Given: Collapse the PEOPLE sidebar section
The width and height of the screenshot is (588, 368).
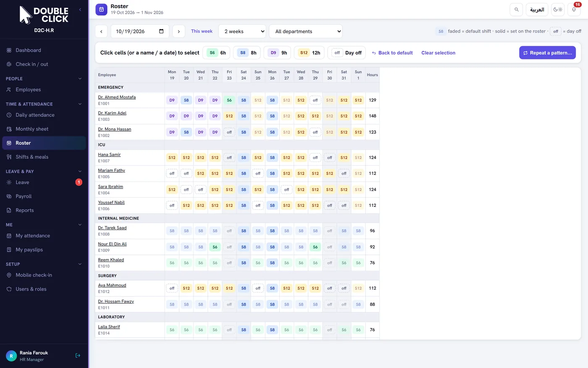Looking at the screenshot, I should coord(44,79).
